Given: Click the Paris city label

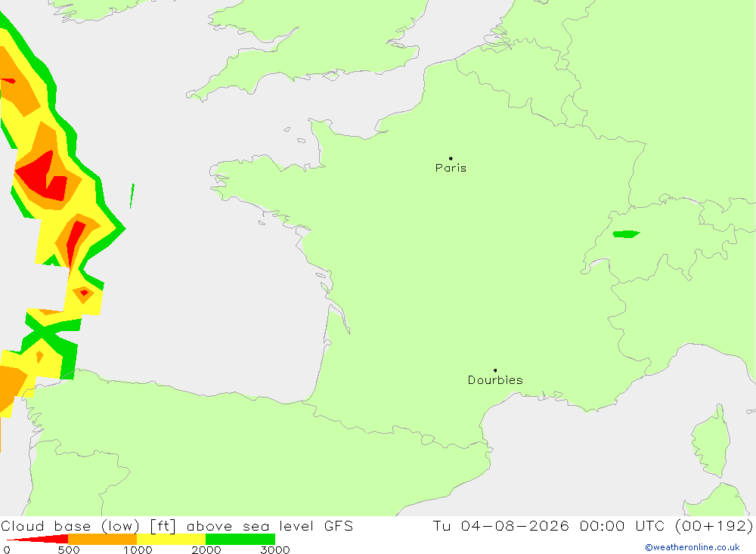Looking at the screenshot, I should pyautogui.click(x=451, y=168).
